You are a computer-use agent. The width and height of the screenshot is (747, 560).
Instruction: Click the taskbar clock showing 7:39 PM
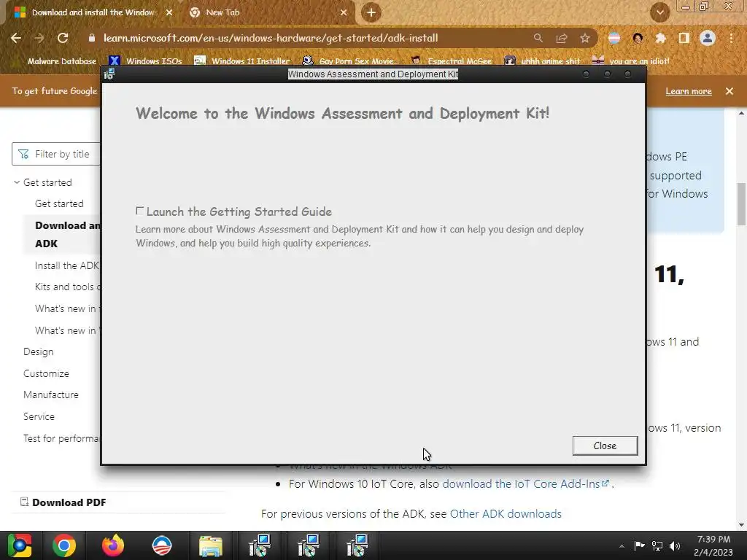click(713, 545)
